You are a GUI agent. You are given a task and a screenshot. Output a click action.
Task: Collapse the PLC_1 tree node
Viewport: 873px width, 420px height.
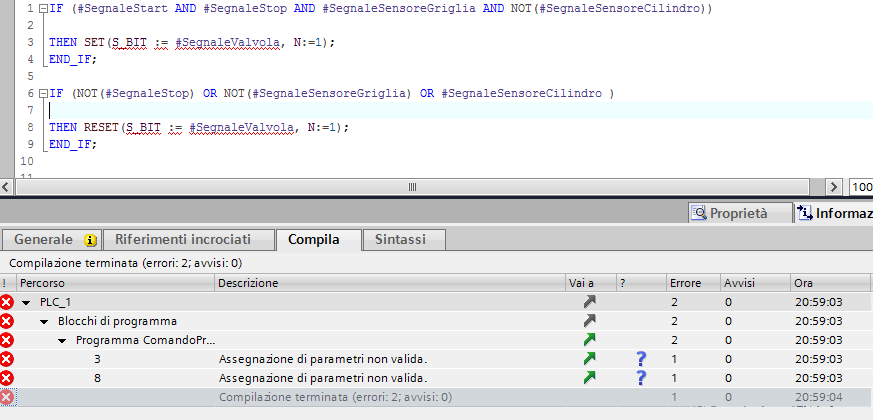27,302
